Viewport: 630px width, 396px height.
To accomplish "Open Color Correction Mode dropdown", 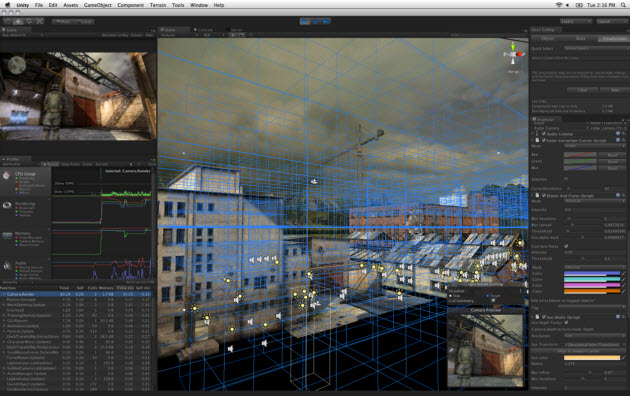I will 595,146.
